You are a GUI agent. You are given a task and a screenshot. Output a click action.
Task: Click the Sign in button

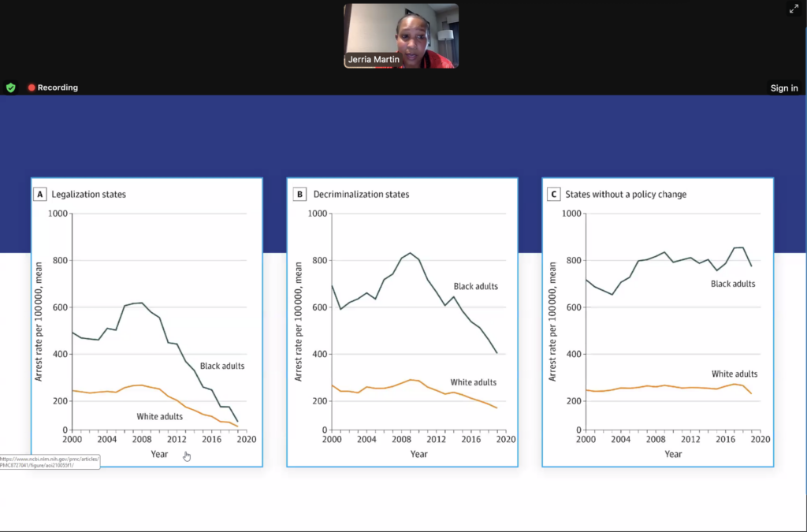click(x=783, y=88)
